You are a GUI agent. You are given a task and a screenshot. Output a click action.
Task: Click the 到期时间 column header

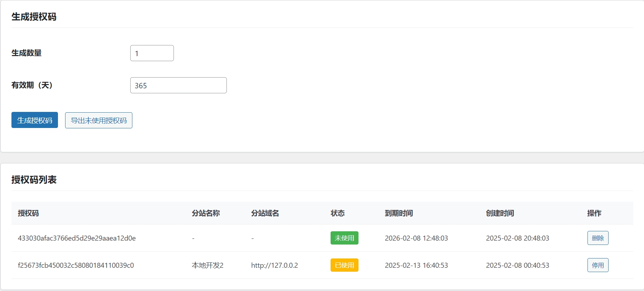[399, 213]
